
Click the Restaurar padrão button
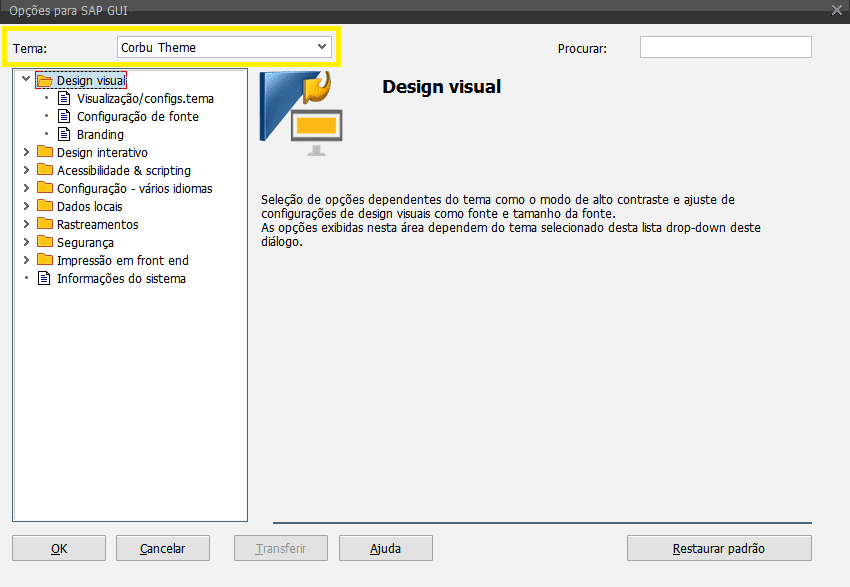719,548
